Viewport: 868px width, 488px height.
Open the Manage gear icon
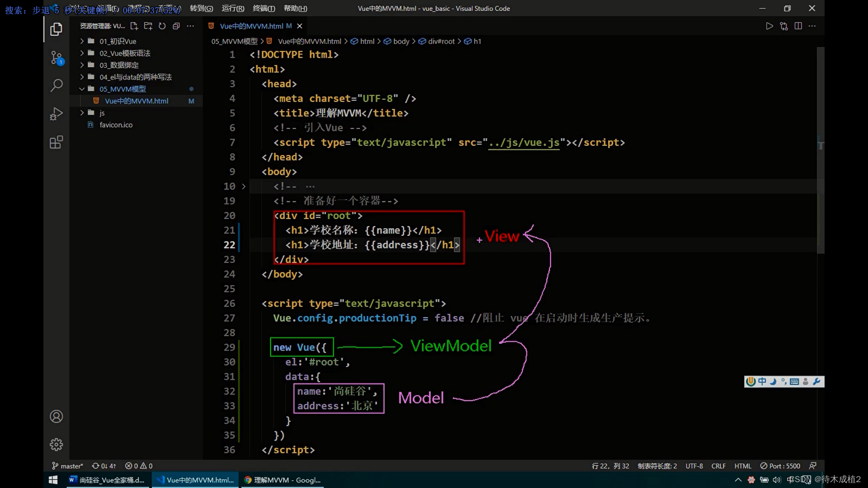click(56, 445)
